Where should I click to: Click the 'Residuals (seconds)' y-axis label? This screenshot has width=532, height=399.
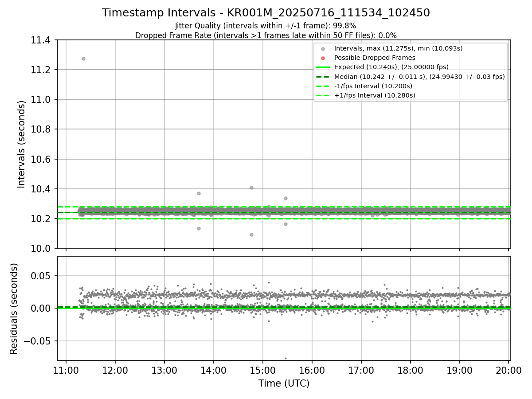(x=14, y=309)
